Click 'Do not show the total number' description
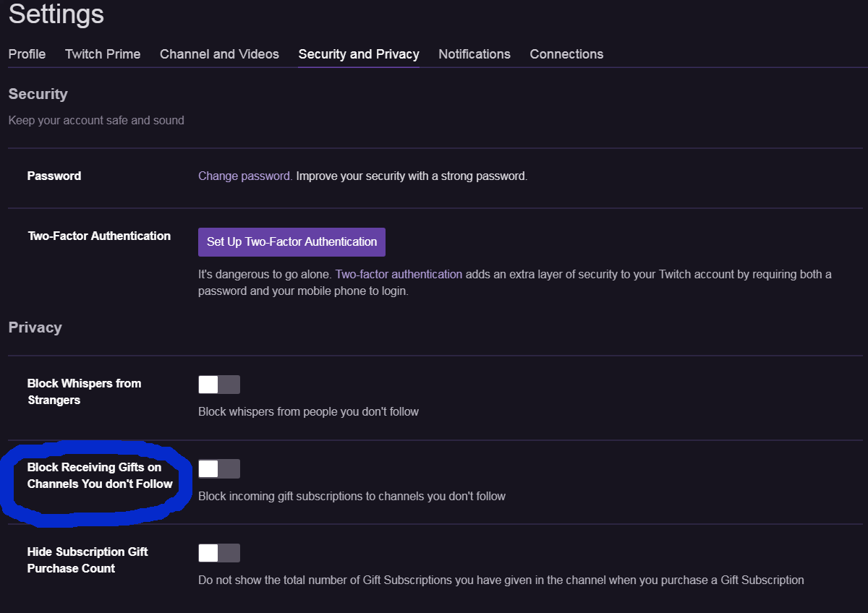 pos(501,580)
